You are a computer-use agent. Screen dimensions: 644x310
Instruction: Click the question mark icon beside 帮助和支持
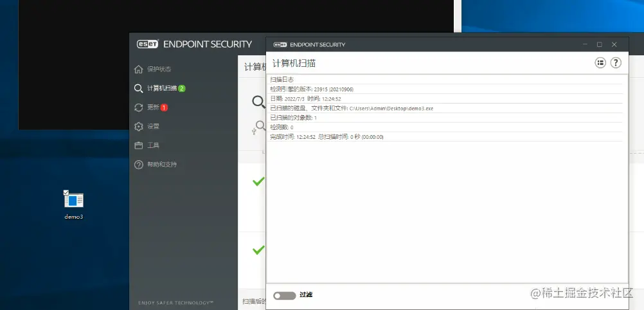pyautogui.click(x=138, y=165)
